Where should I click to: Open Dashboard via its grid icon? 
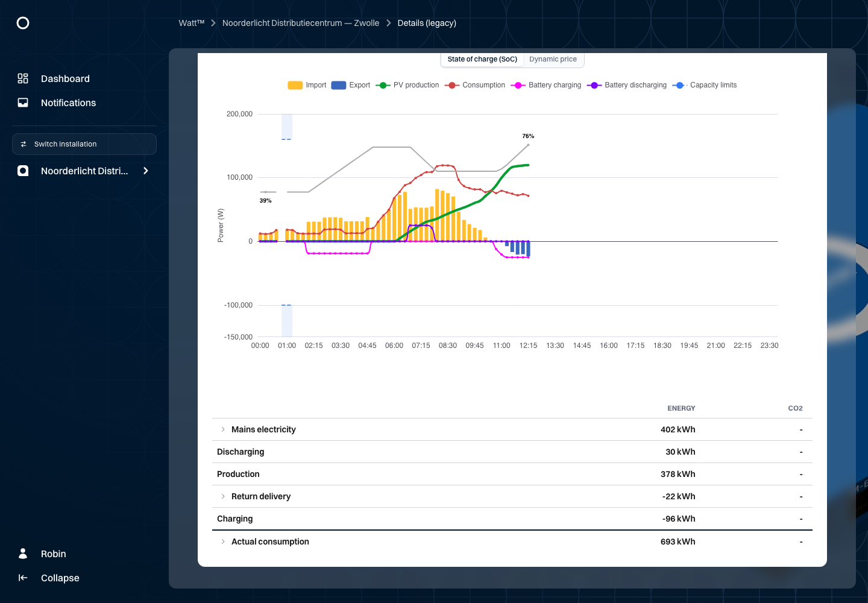[23, 78]
